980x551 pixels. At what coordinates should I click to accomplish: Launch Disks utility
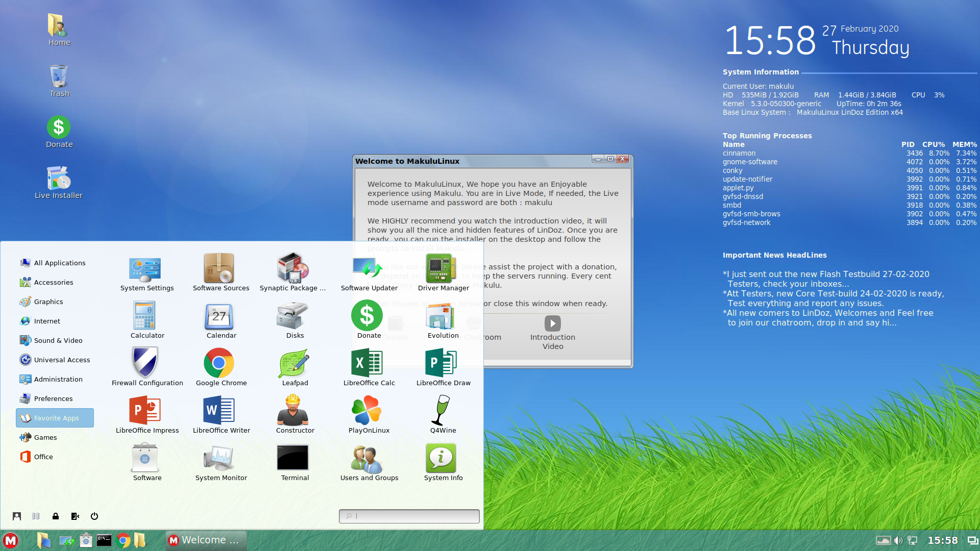295,320
